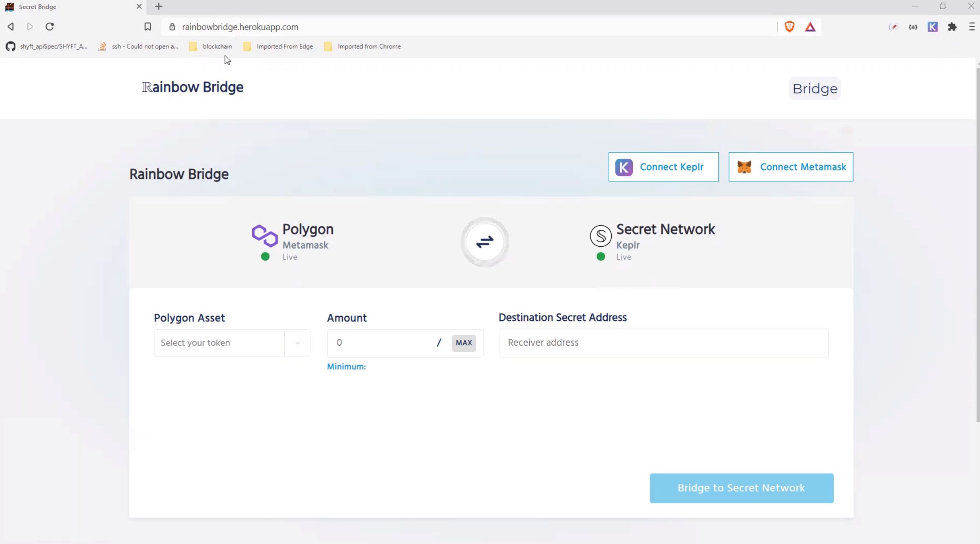The image size is (980, 544).
Task: Click Connect Metamask button
Action: click(x=791, y=167)
